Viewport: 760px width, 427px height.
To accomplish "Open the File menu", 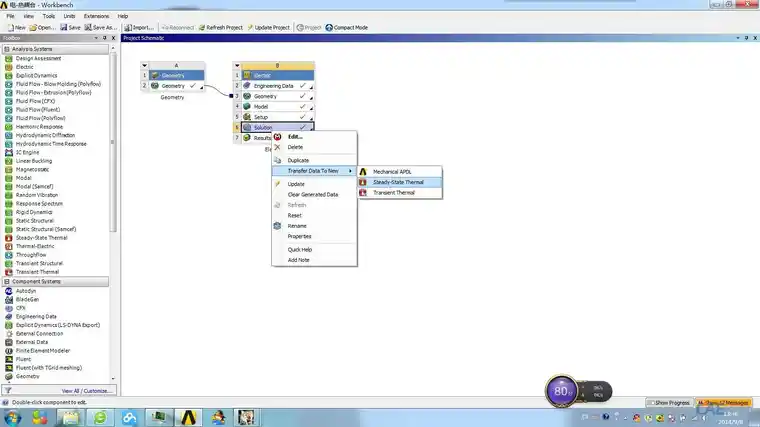I will point(10,16).
